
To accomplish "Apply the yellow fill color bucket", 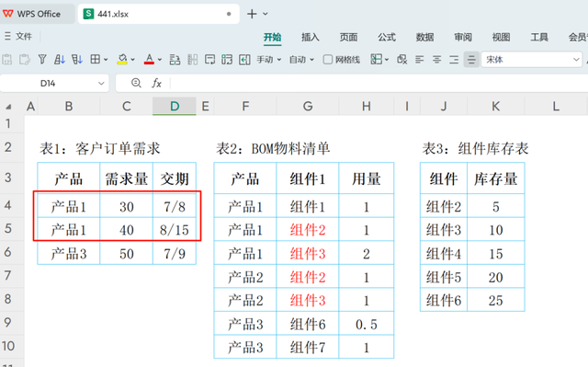I will tap(122, 59).
